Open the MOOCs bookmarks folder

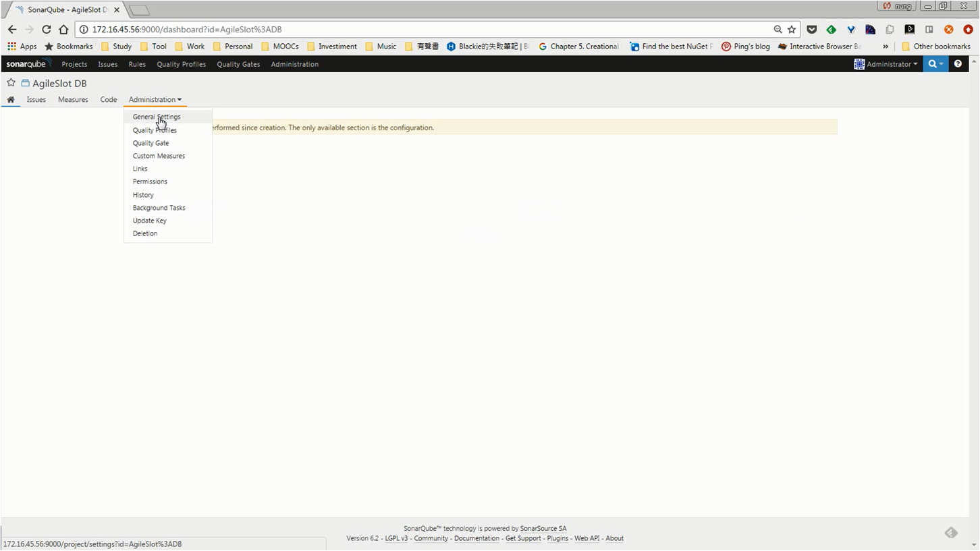pos(279,47)
